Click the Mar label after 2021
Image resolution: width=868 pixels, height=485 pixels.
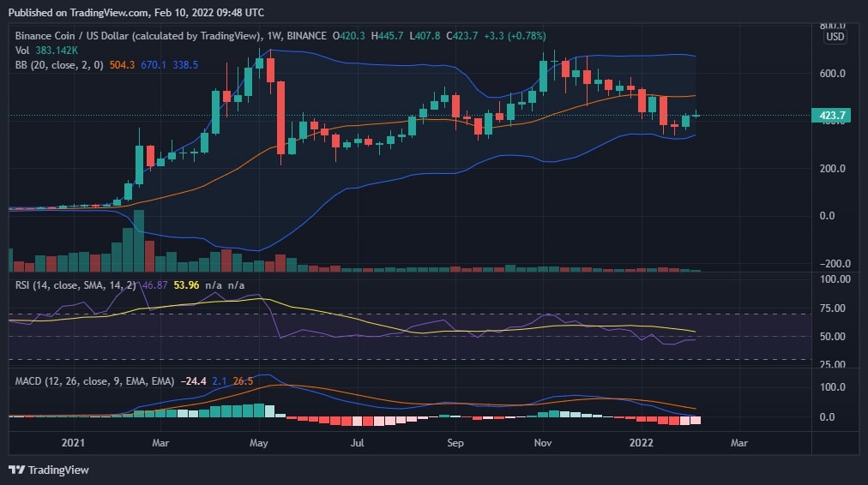click(160, 442)
